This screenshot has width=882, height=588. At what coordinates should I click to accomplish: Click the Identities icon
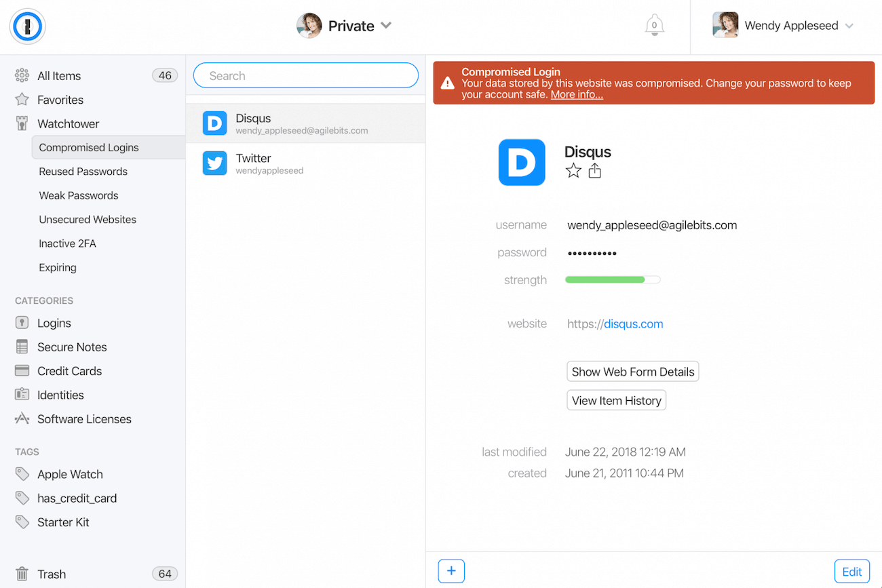tap(22, 395)
